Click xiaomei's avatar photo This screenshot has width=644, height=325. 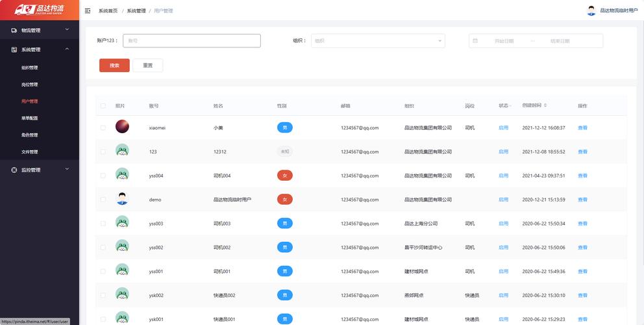tap(122, 127)
